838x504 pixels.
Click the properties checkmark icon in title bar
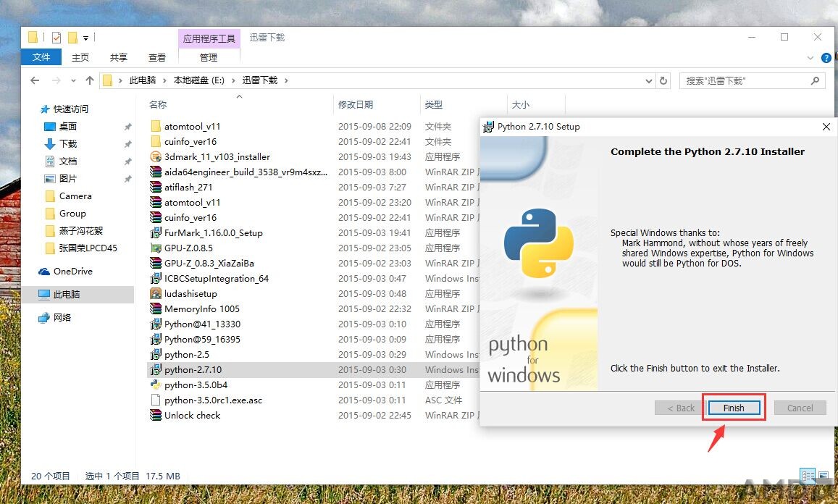(x=56, y=38)
